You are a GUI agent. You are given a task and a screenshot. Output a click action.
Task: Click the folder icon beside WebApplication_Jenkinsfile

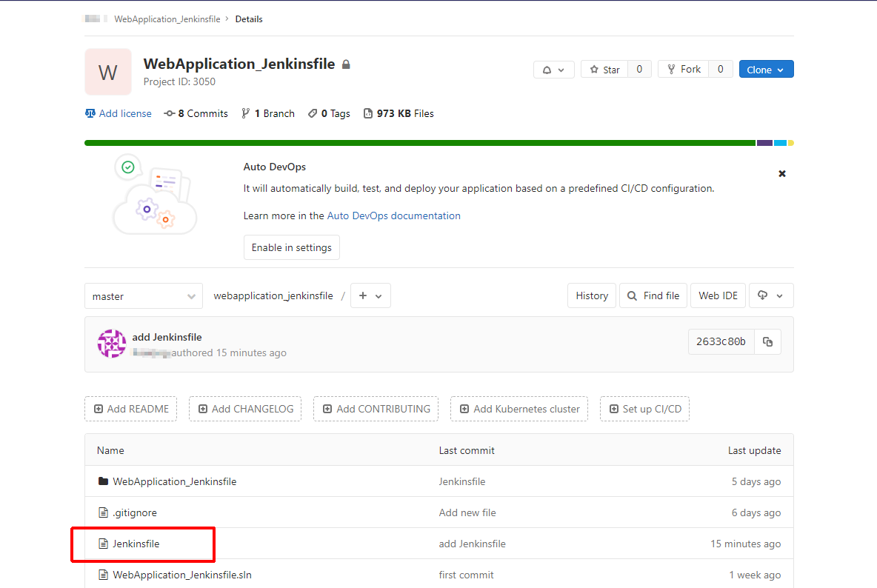coord(103,481)
